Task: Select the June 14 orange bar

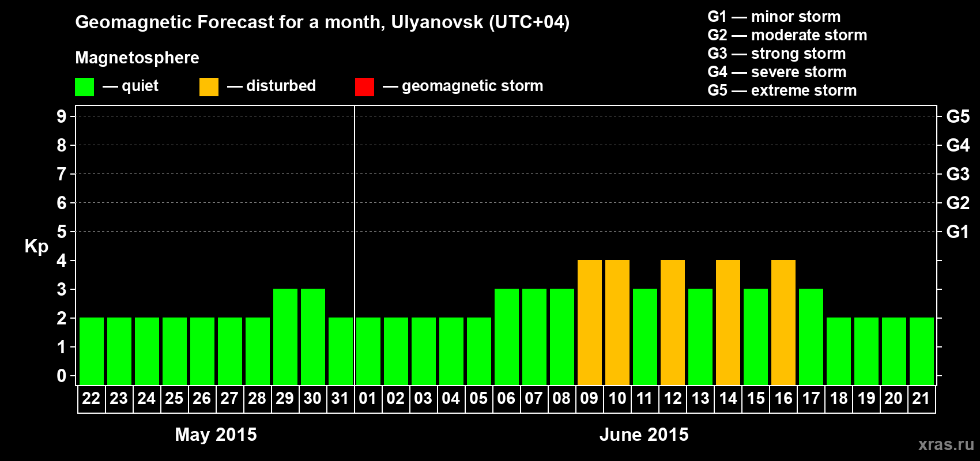Action: (728, 322)
